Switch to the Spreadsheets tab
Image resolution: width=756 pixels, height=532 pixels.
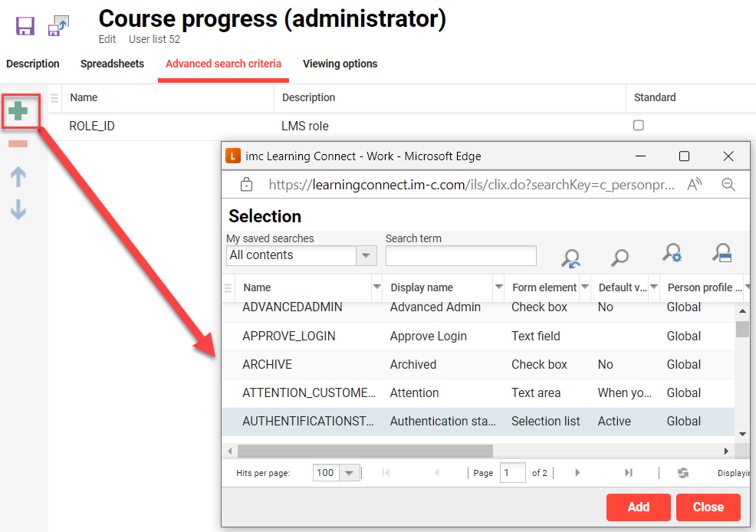112,64
